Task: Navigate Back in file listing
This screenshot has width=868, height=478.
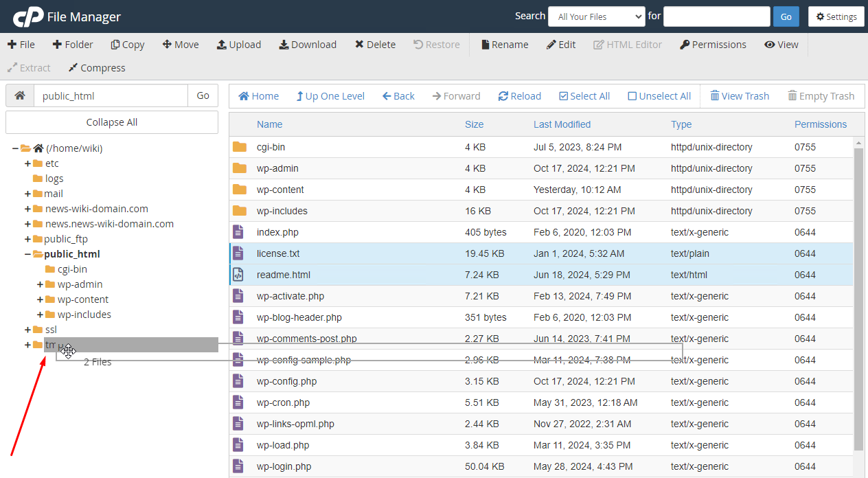Action: tap(398, 96)
